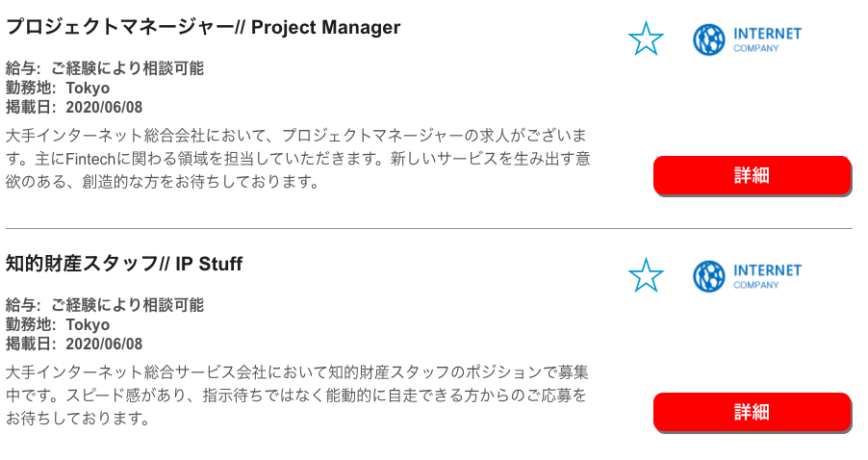Image resolution: width=868 pixels, height=460 pixels.
Task: Click INTERNET COMPANY text in Project Manager listing
Action: (x=767, y=39)
